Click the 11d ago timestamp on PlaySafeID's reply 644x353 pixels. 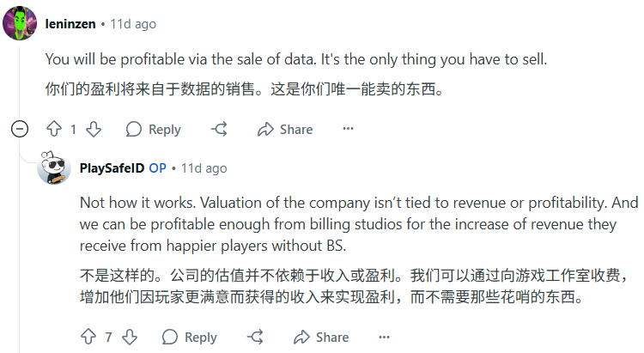click(204, 168)
